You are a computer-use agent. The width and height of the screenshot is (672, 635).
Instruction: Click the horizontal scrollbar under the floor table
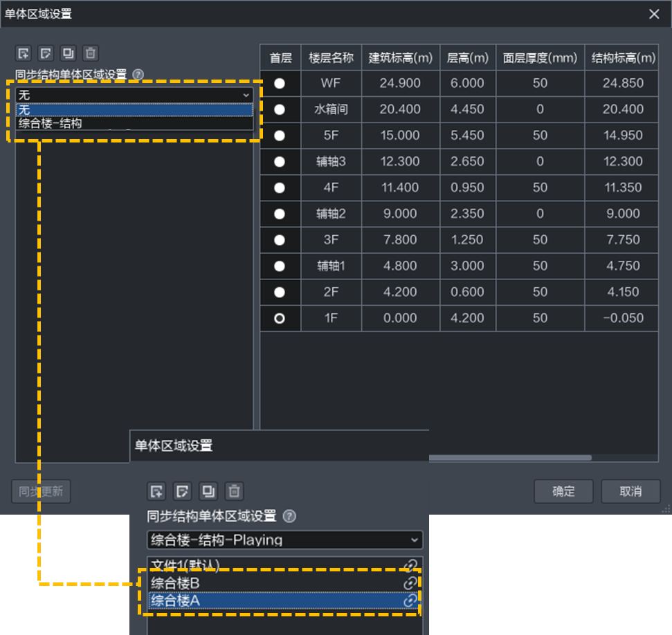510,458
